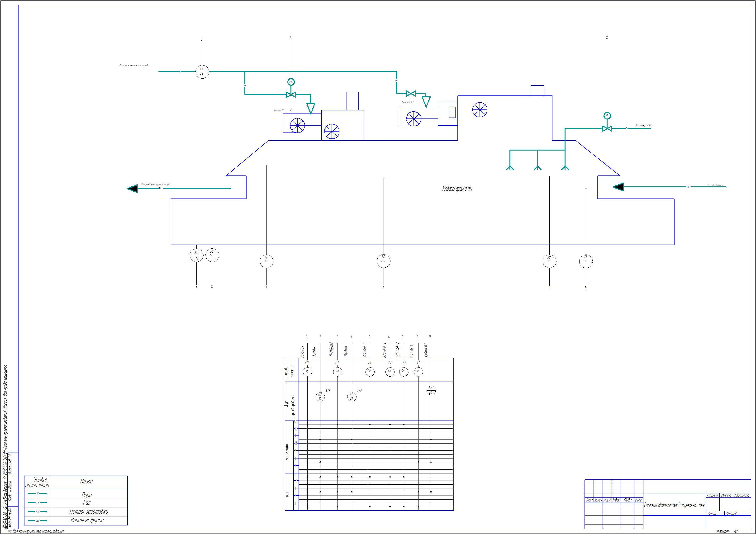Click the FY 2б converter symbol in table
The height and width of the screenshot is (534, 756).
coord(352,397)
